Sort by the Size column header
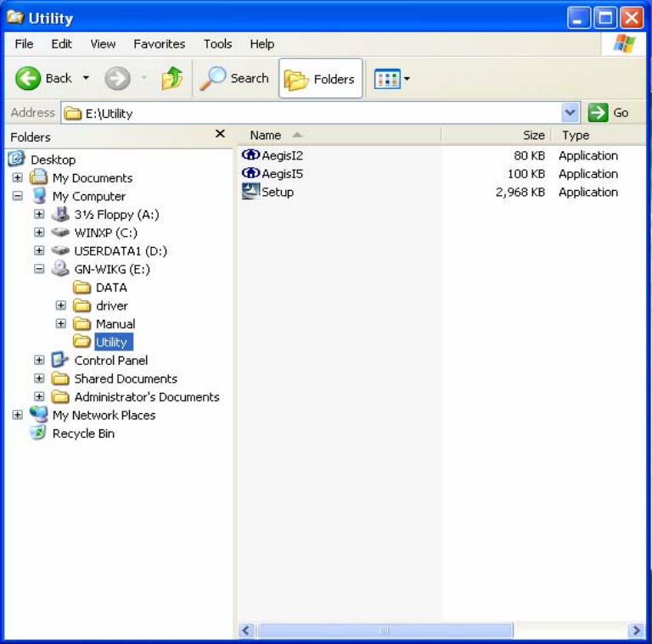This screenshot has width=652, height=644. (496, 136)
